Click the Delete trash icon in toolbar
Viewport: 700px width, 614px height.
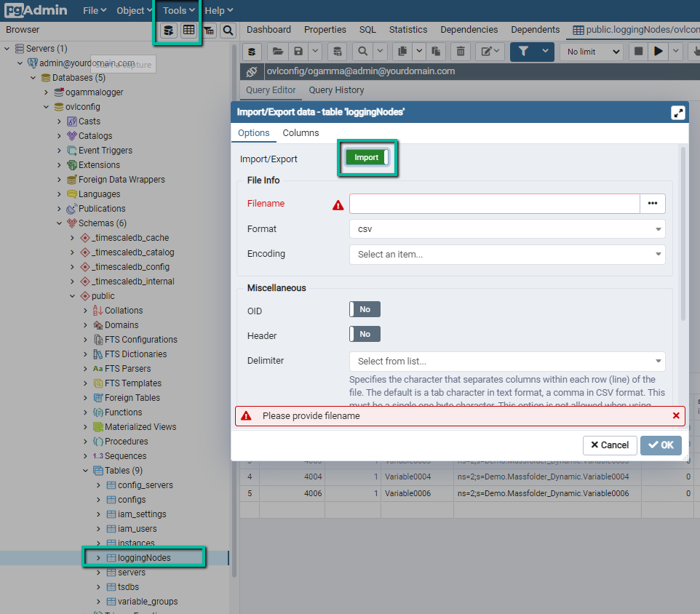[460, 52]
